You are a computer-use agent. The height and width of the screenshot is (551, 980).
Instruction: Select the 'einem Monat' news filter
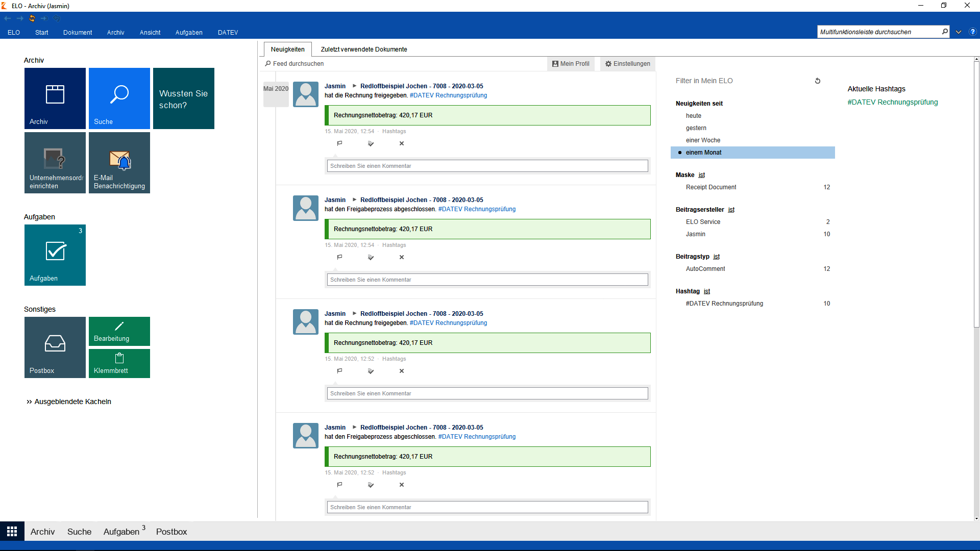tap(753, 153)
